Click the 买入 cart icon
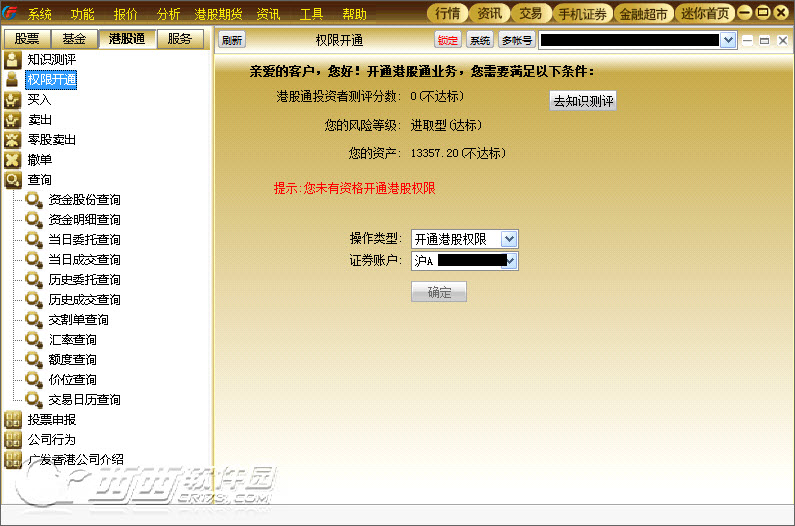795x526 pixels. click(x=13, y=100)
